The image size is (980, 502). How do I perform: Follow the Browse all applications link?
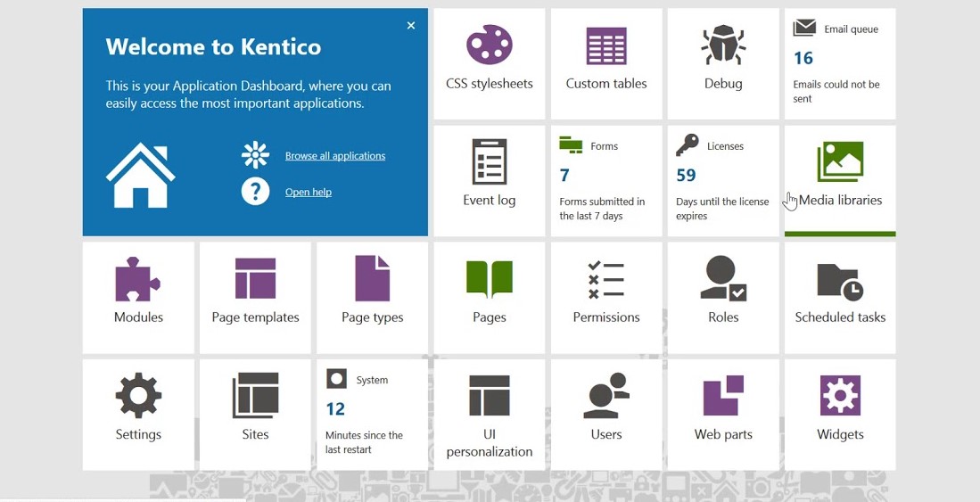335,156
